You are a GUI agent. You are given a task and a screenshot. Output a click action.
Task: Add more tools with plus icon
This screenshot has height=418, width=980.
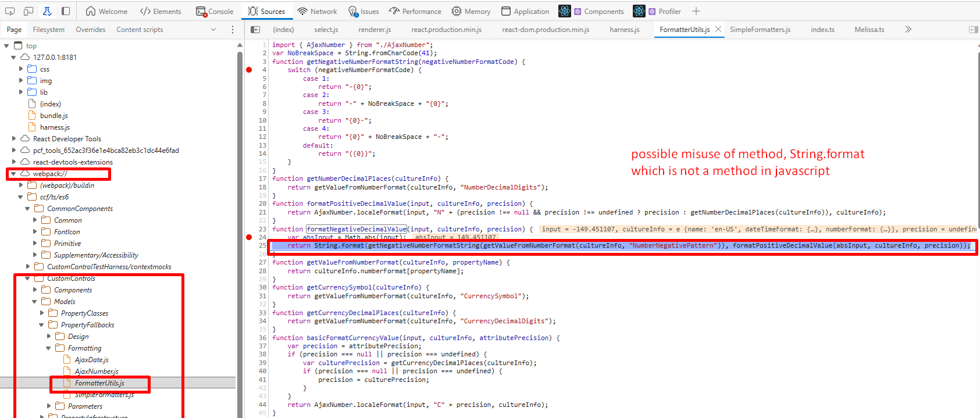coord(696,11)
